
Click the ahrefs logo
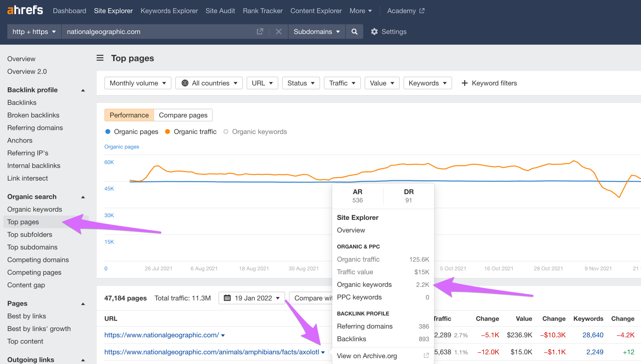(x=25, y=10)
